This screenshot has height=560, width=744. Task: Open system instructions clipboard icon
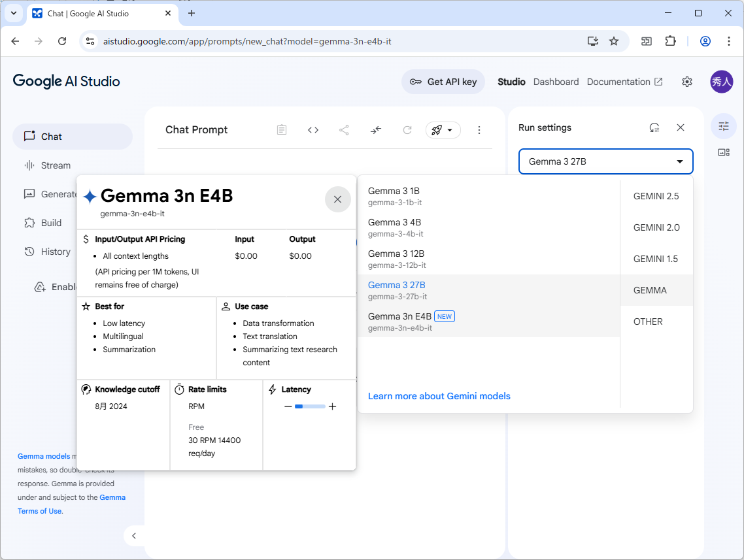point(281,129)
